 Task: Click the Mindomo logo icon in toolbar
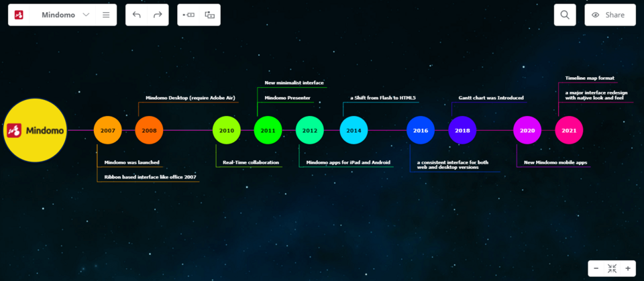[x=19, y=15]
